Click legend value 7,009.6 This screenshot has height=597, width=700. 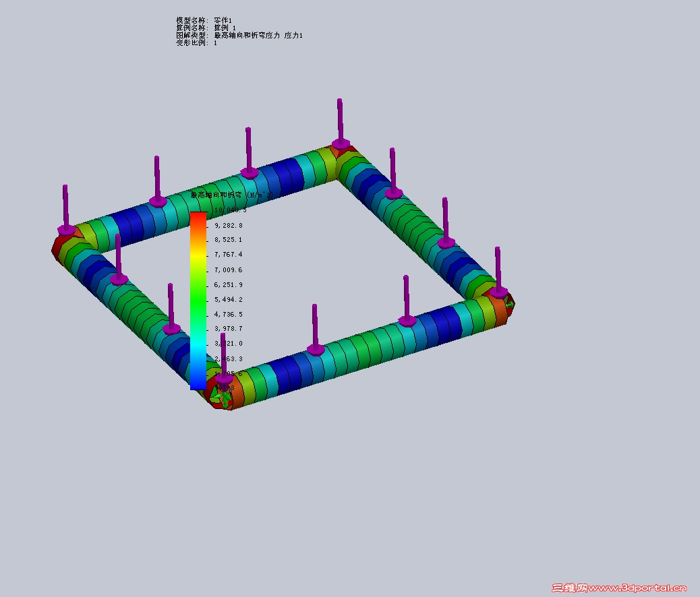pyautogui.click(x=228, y=270)
